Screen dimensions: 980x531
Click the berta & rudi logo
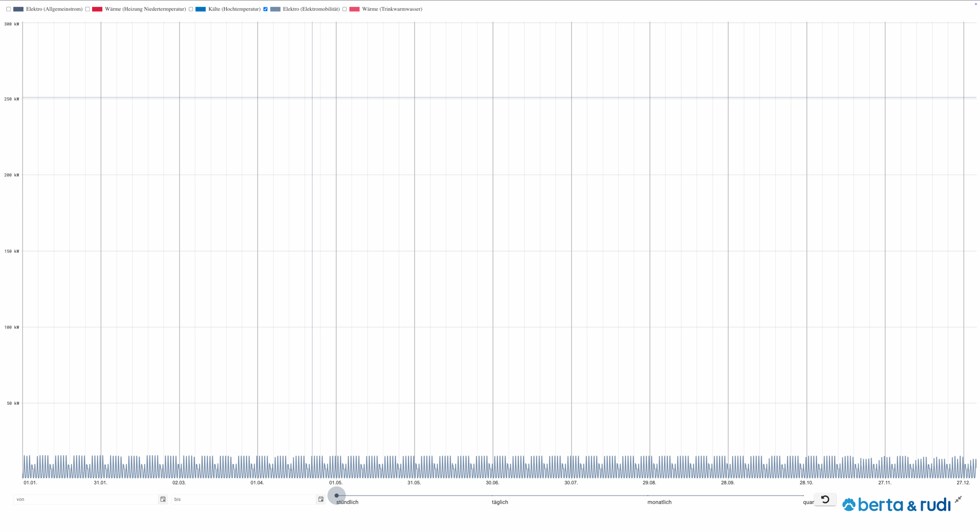896,505
